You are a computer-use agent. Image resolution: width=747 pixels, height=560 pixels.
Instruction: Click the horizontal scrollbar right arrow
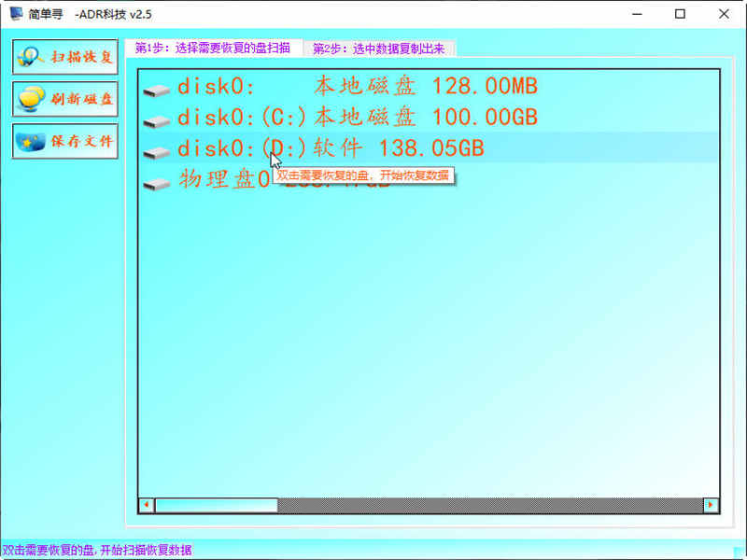click(x=711, y=505)
